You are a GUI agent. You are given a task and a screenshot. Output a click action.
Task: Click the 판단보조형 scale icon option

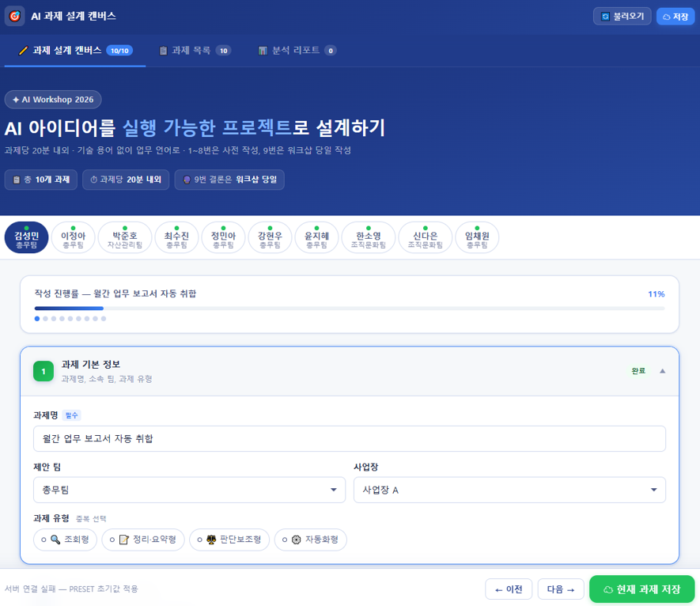point(229,540)
